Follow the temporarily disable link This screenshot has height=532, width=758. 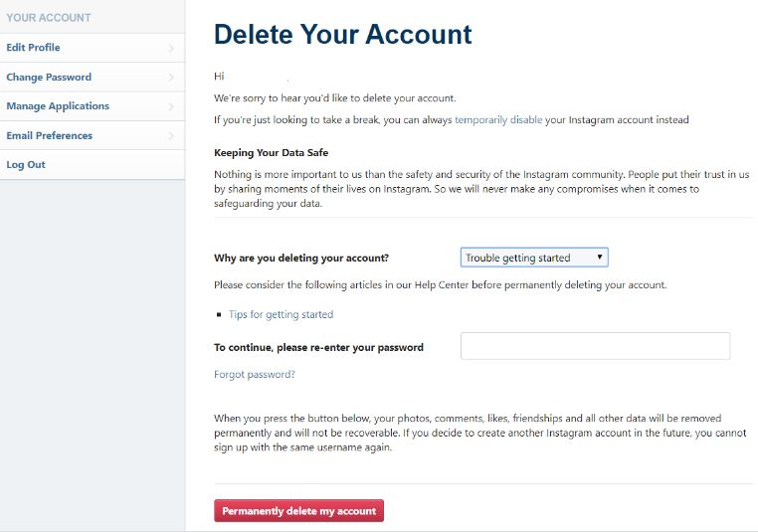(x=498, y=119)
